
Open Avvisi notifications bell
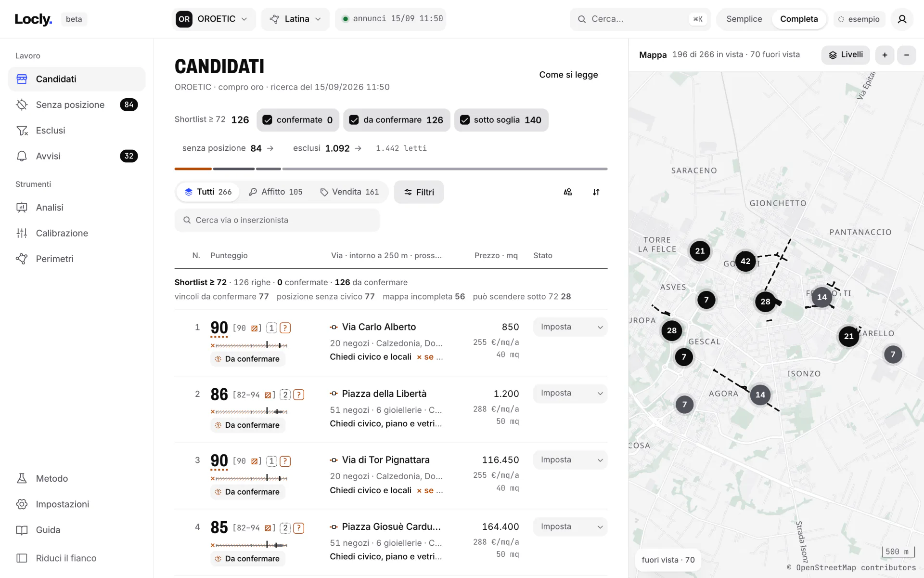coord(77,156)
